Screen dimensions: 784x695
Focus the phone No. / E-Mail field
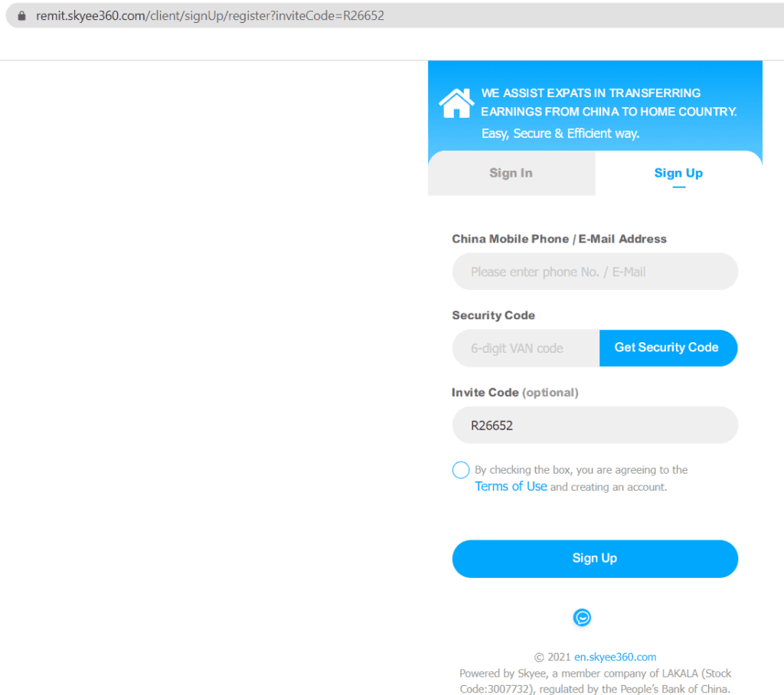(595, 272)
